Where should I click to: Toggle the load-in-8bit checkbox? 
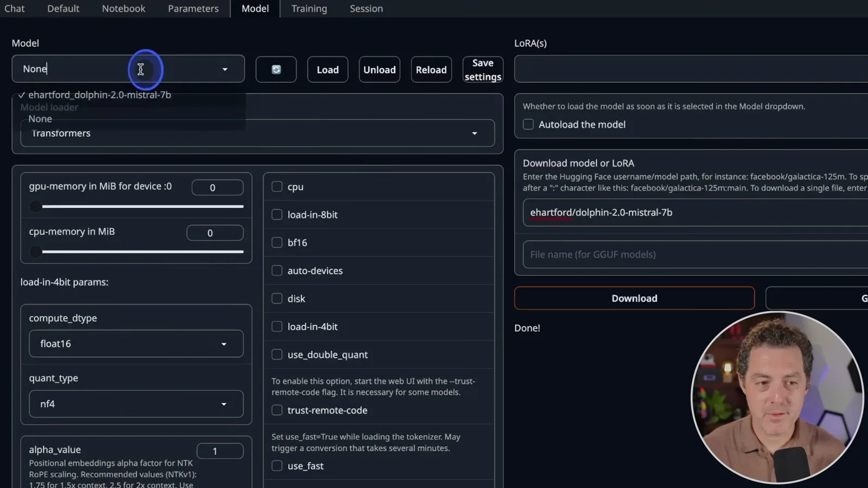coord(277,215)
